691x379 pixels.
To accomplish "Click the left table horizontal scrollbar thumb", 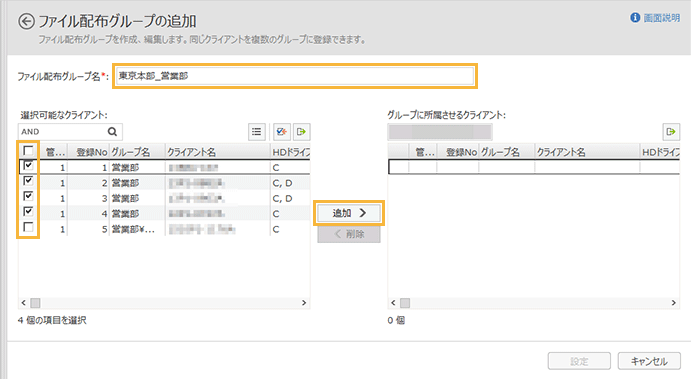I will tap(35, 303).
